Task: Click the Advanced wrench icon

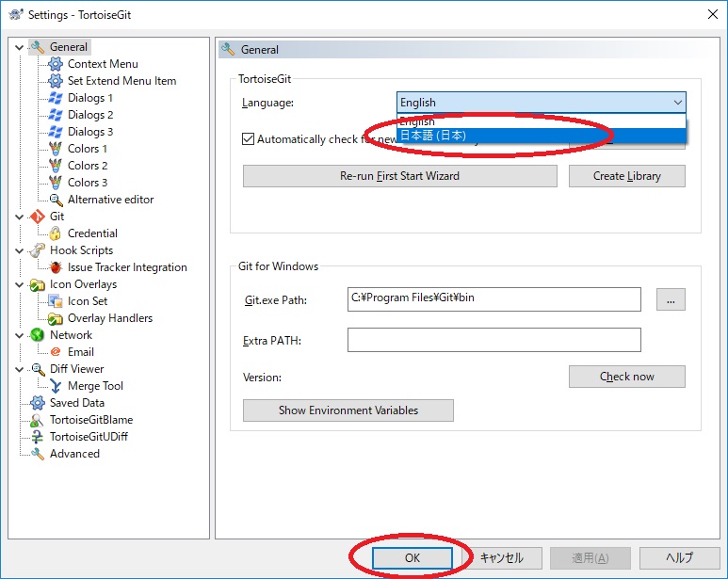Action: 37,454
